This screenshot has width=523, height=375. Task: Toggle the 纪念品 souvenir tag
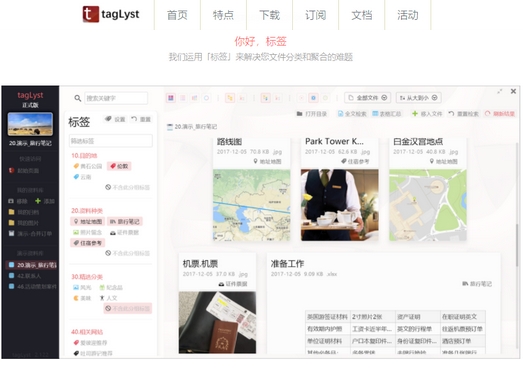111,287
